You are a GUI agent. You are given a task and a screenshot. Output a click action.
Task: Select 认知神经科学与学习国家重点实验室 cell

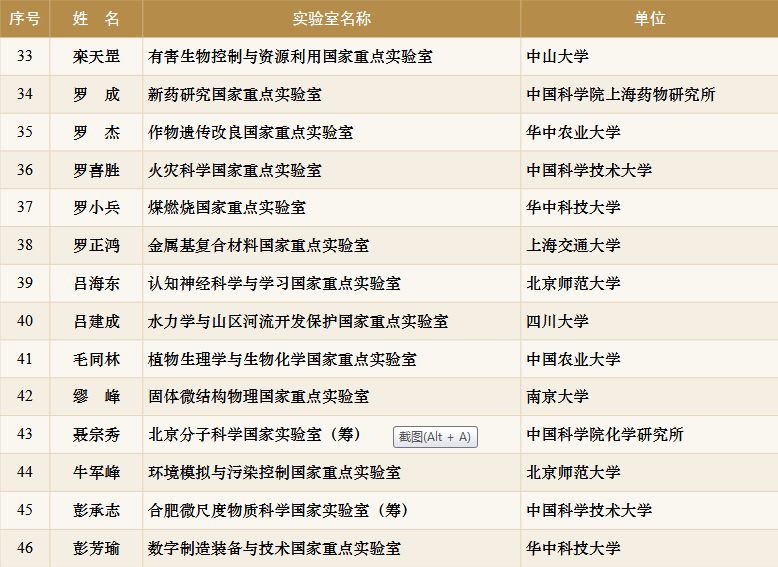coord(274,284)
